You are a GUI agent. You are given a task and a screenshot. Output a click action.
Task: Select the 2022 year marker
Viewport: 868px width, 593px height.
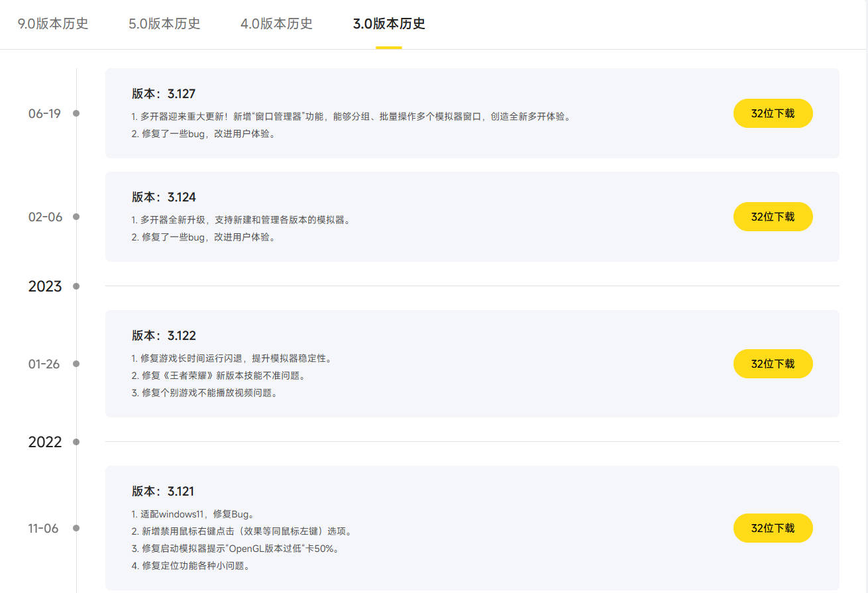[x=44, y=442]
